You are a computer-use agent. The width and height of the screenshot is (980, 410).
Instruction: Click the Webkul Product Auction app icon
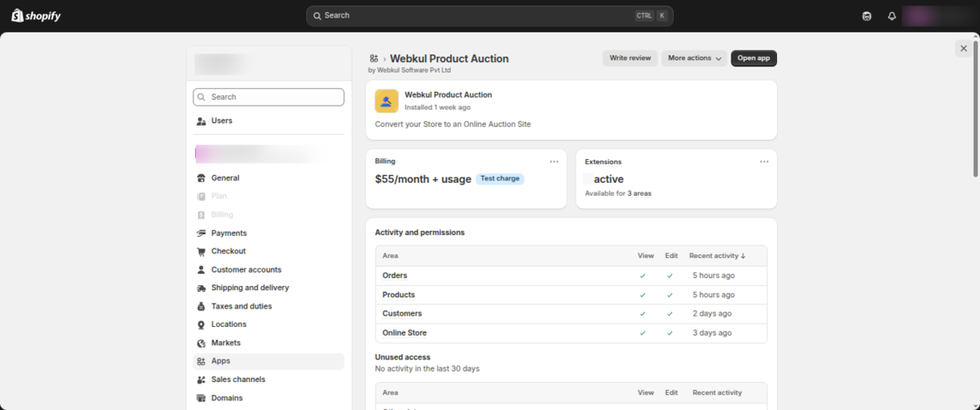pos(386,101)
